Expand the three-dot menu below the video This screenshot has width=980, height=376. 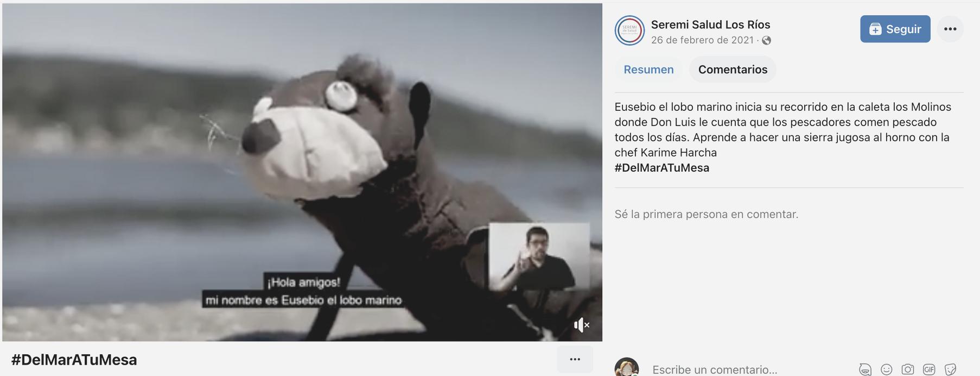pos(575,359)
